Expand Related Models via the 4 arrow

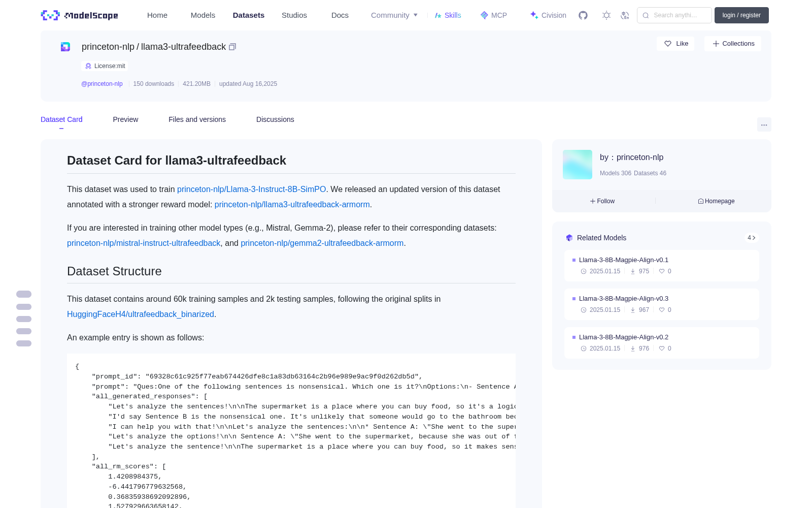[752, 238]
